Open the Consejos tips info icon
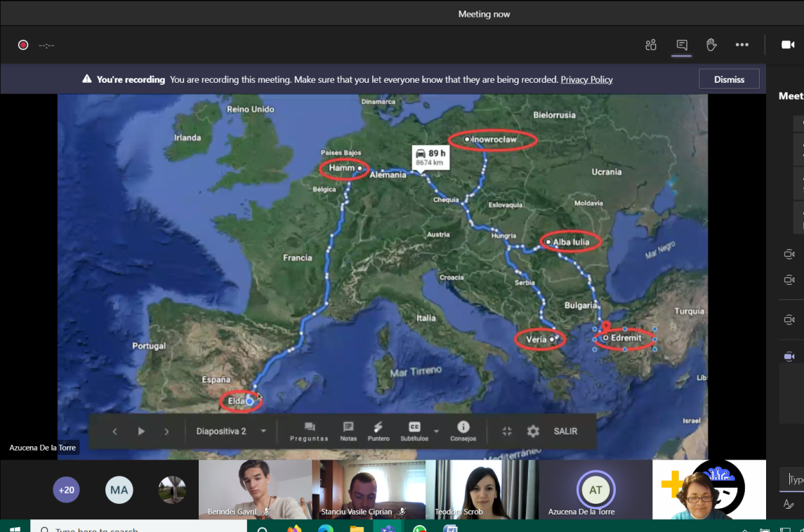The image size is (804, 532). (x=463, y=431)
